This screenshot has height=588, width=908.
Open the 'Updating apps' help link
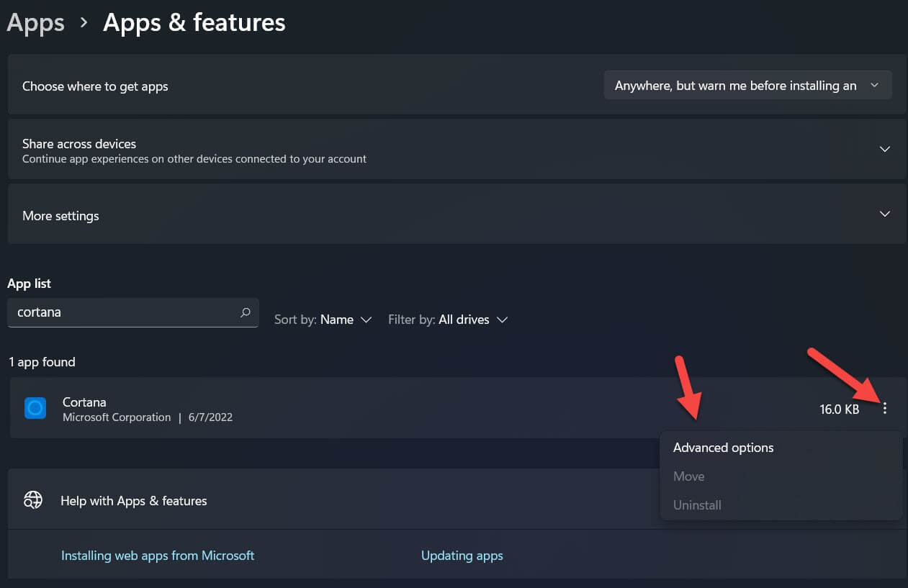point(462,556)
